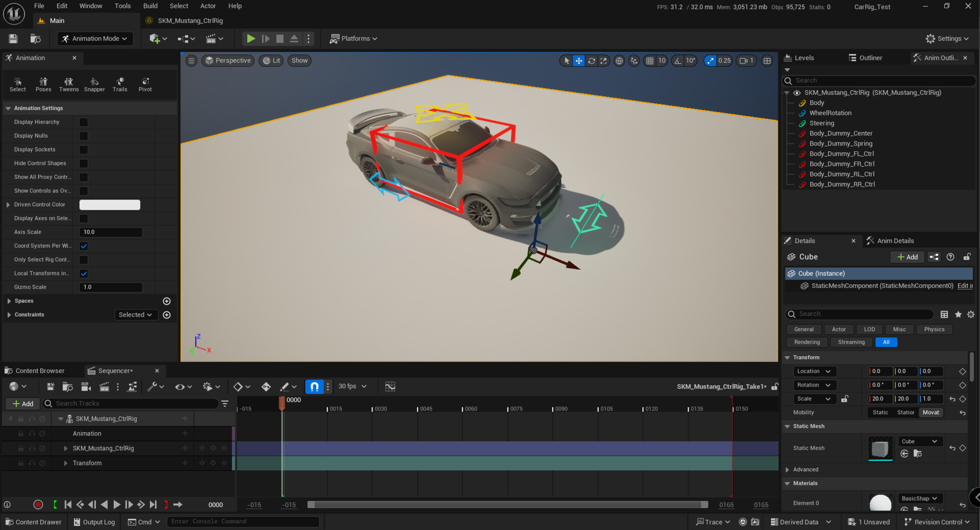
Task: Open the Tweens tool
Action: click(x=68, y=84)
